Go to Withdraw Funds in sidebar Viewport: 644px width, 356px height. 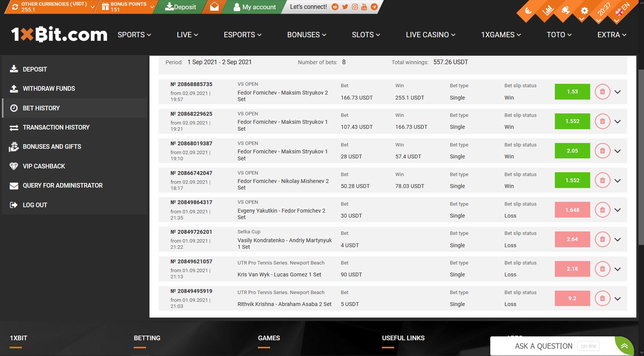tap(75, 88)
